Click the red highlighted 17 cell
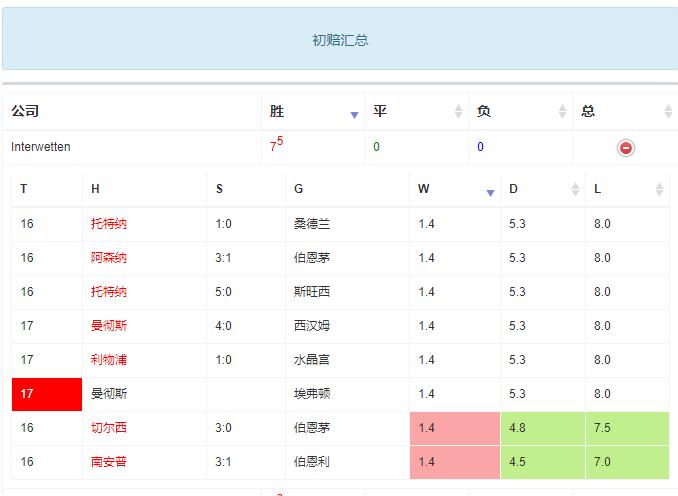This screenshot has height=496, width=678. coord(47,394)
